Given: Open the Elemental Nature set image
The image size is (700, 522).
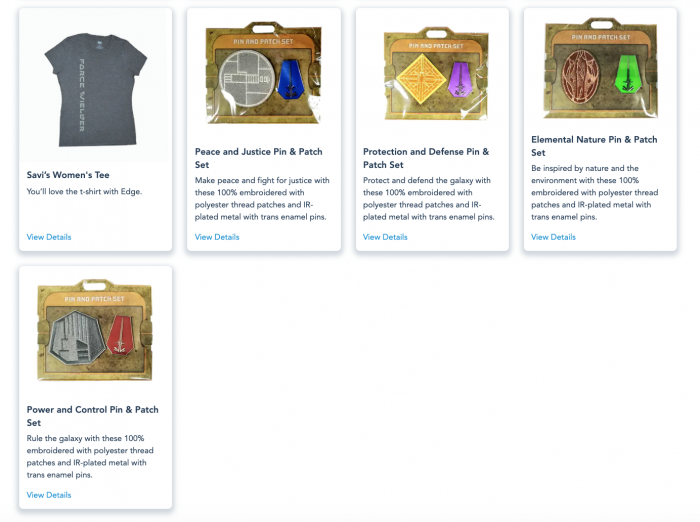Looking at the screenshot, I should coord(600,68).
